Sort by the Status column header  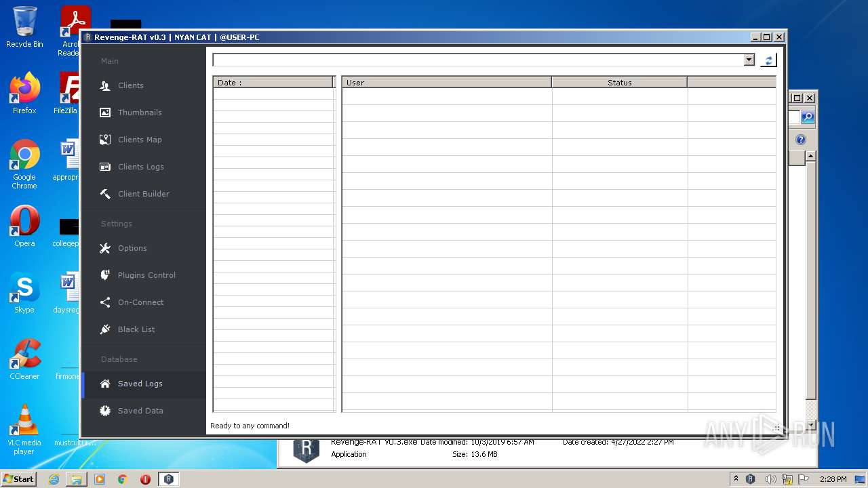click(619, 82)
